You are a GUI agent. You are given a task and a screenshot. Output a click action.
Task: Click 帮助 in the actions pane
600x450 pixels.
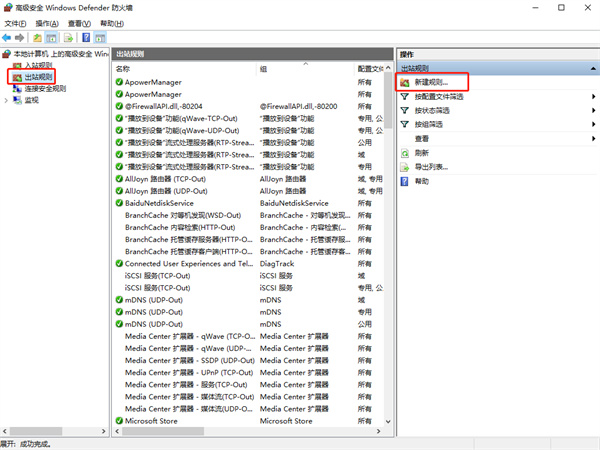pos(422,182)
